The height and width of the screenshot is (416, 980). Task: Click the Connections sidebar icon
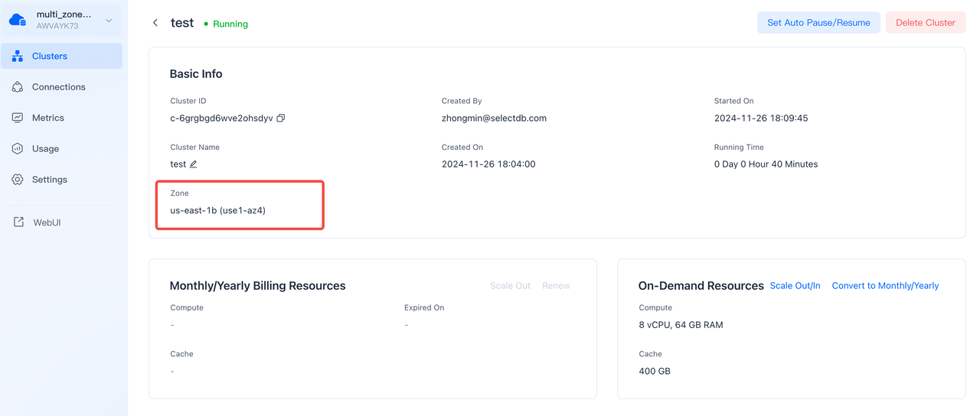[x=18, y=87]
